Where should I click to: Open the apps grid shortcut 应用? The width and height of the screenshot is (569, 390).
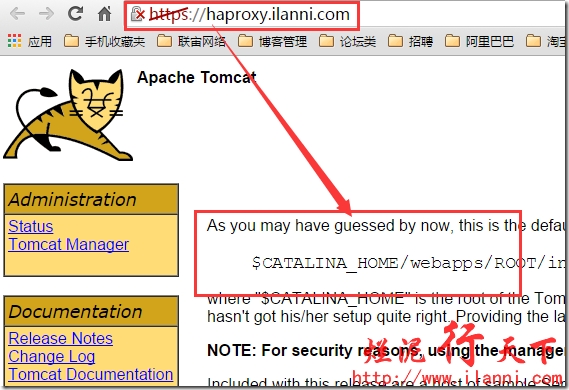30,41
